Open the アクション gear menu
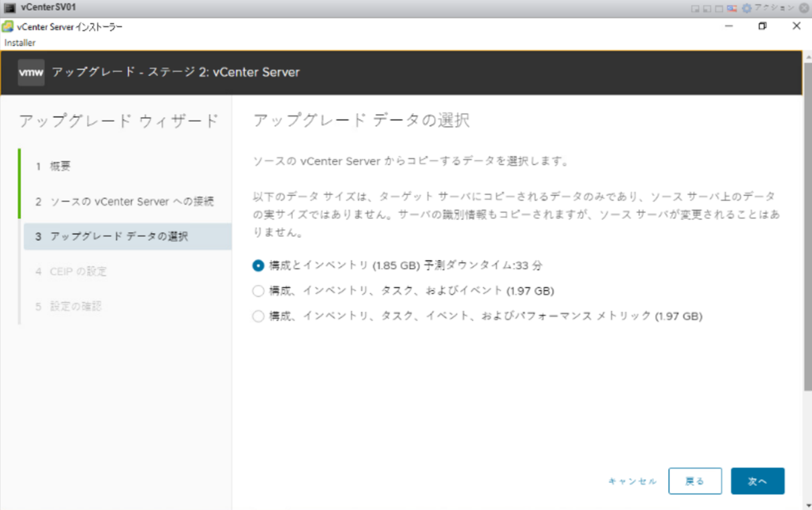Image resolution: width=812 pixels, height=510 pixels. click(747, 8)
